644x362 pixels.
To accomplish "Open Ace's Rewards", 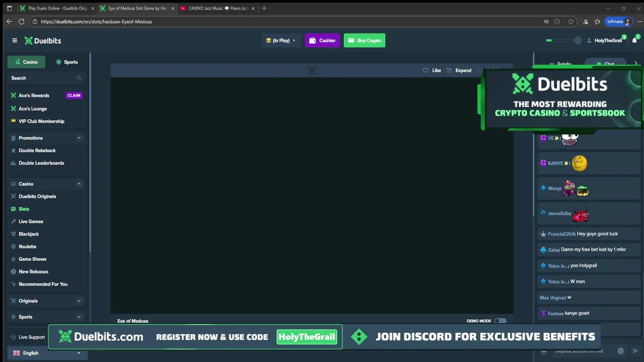I will pyautogui.click(x=34, y=96).
